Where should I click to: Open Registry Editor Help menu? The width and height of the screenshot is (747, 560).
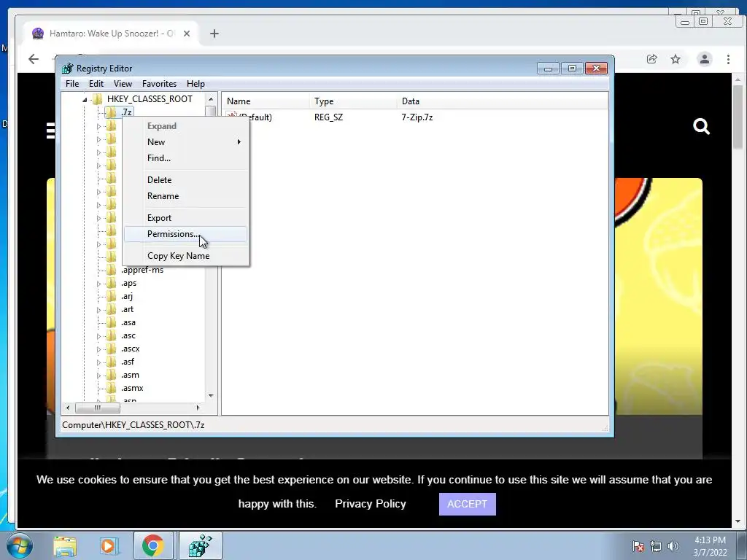[196, 84]
